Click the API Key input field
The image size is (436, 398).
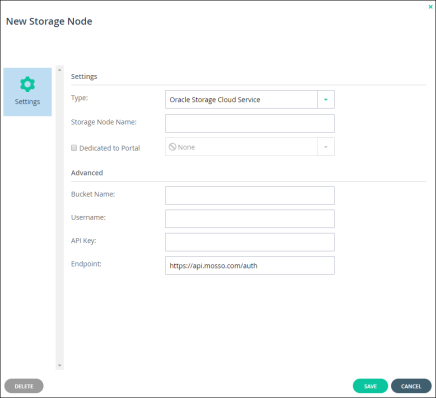[250, 242]
